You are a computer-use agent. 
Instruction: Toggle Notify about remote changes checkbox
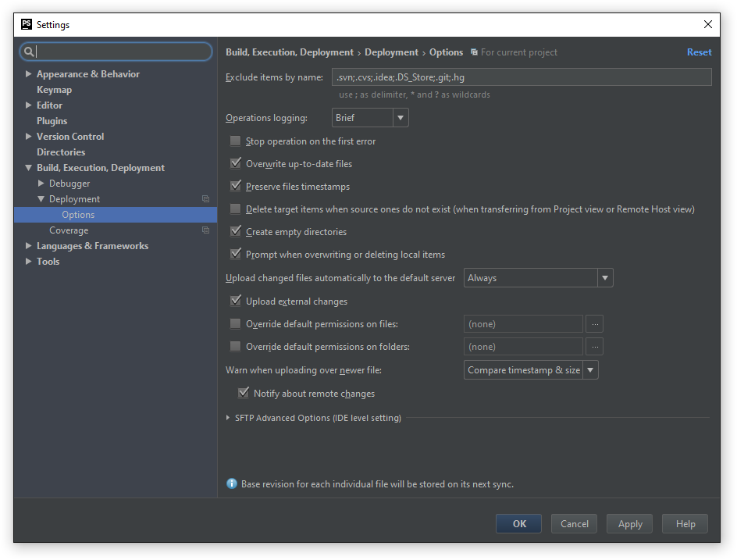[x=244, y=394]
